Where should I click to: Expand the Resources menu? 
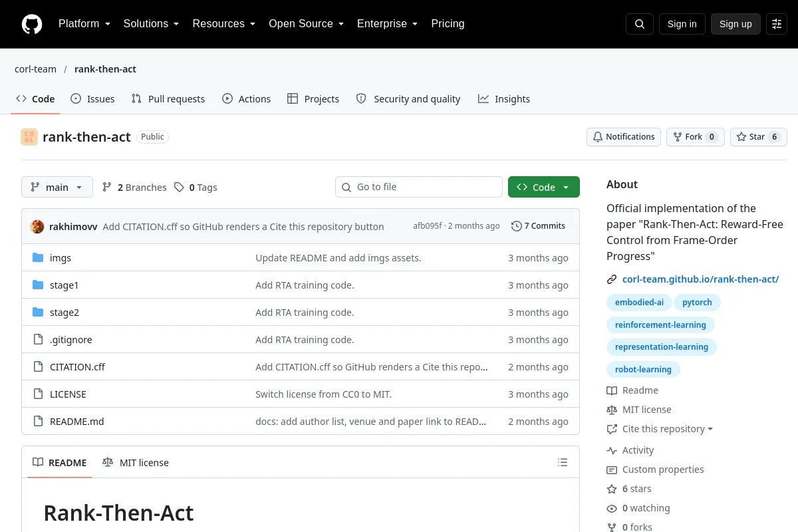pyautogui.click(x=224, y=24)
